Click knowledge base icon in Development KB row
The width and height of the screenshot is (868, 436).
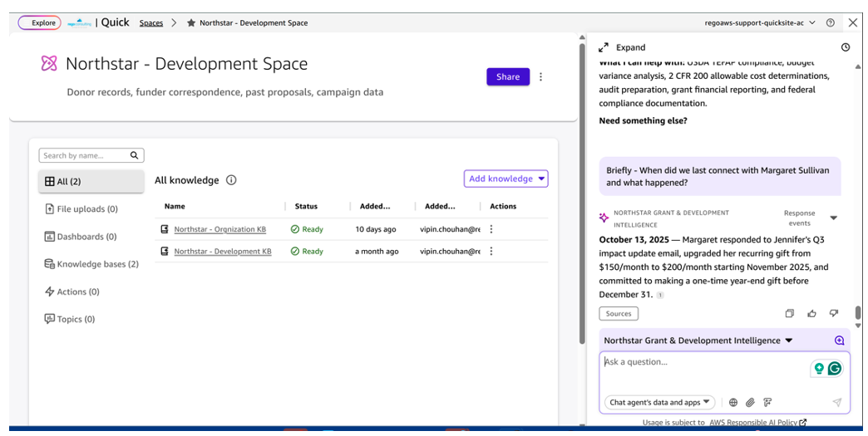(x=165, y=251)
